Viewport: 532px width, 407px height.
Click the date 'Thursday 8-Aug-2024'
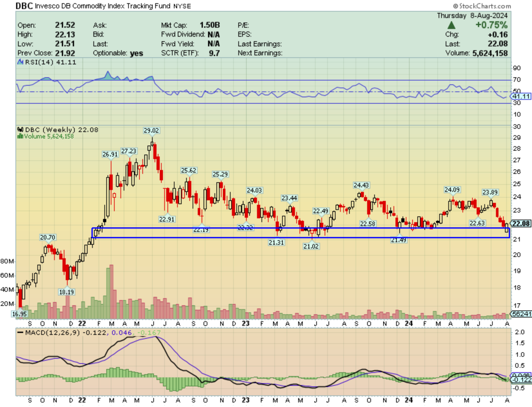pos(472,15)
